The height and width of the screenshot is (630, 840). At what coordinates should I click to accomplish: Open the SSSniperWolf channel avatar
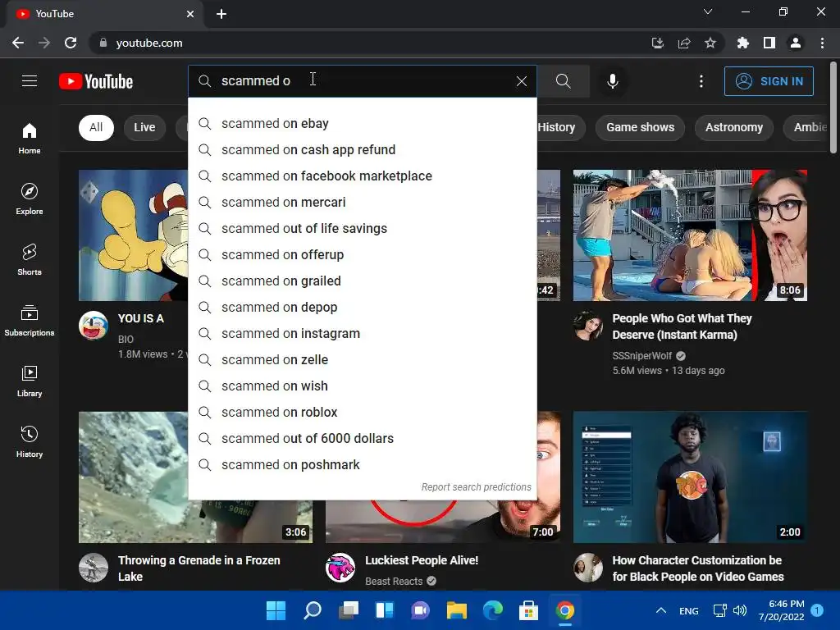(x=587, y=325)
